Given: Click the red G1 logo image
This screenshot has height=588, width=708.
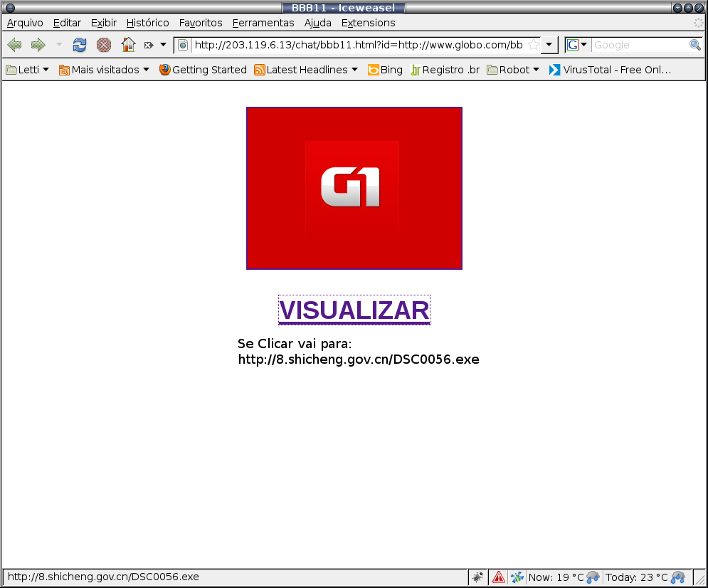Looking at the screenshot, I should [354, 189].
